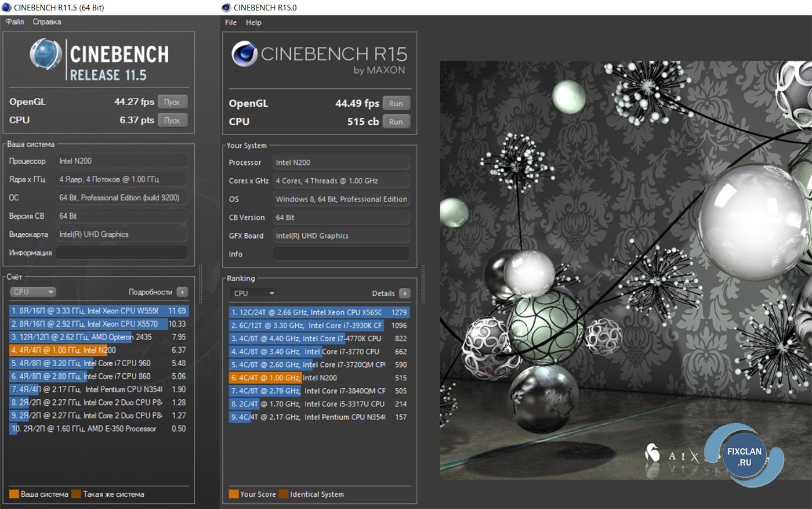This screenshot has height=509, width=812.
Task: Click the ОС field showing build 9200
Action: pyautogui.click(x=122, y=197)
